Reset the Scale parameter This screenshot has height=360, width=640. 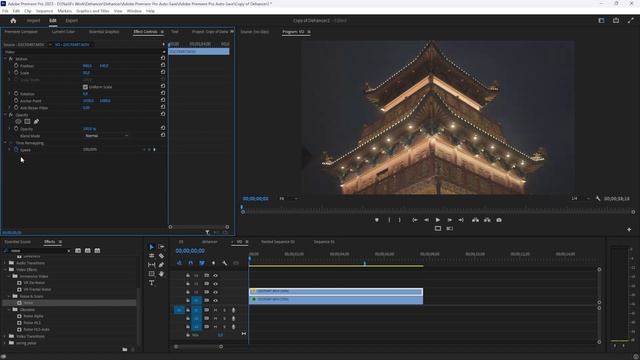[x=163, y=73]
